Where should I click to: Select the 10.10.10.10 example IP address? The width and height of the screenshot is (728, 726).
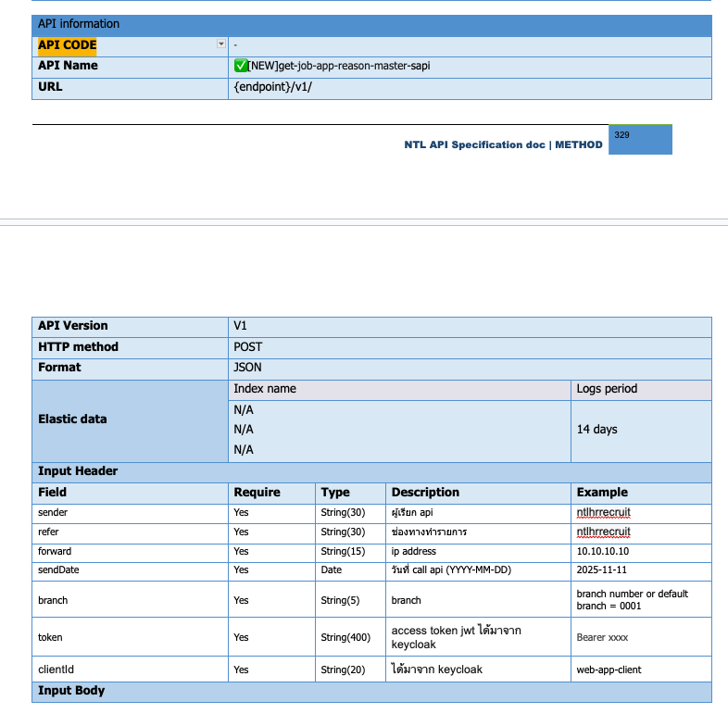pyautogui.click(x=603, y=551)
